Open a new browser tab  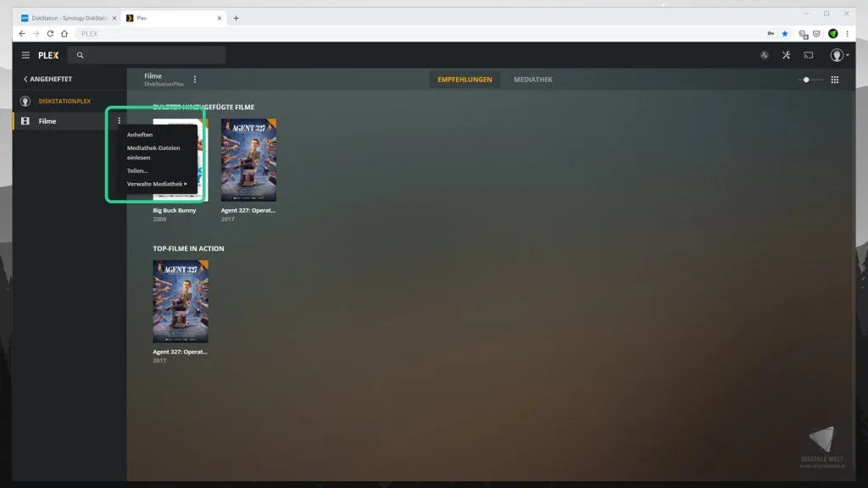coord(236,19)
